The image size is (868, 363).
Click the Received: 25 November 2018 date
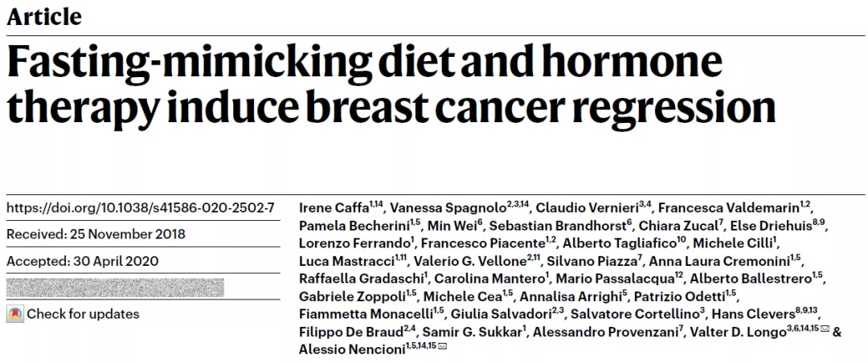click(x=95, y=235)
